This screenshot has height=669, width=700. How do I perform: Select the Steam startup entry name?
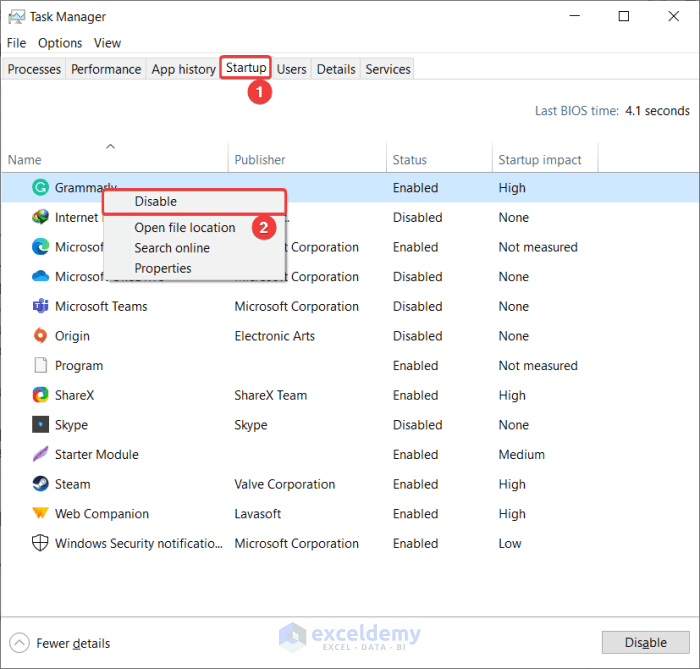(x=72, y=484)
